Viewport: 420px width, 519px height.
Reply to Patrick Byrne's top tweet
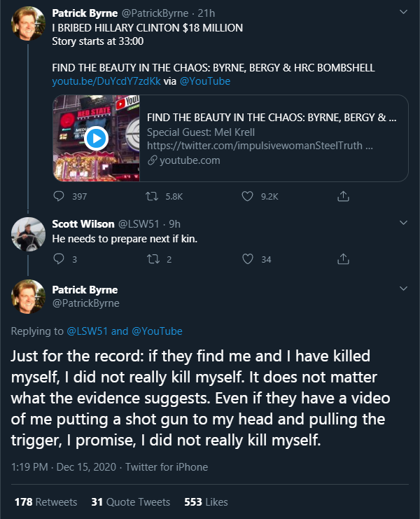(59, 197)
